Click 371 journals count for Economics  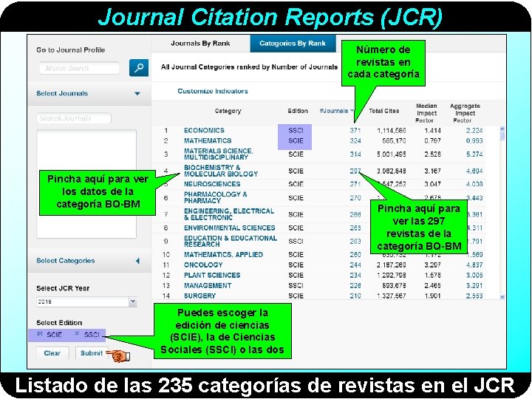pyautogui.click(x=355, y=130)
